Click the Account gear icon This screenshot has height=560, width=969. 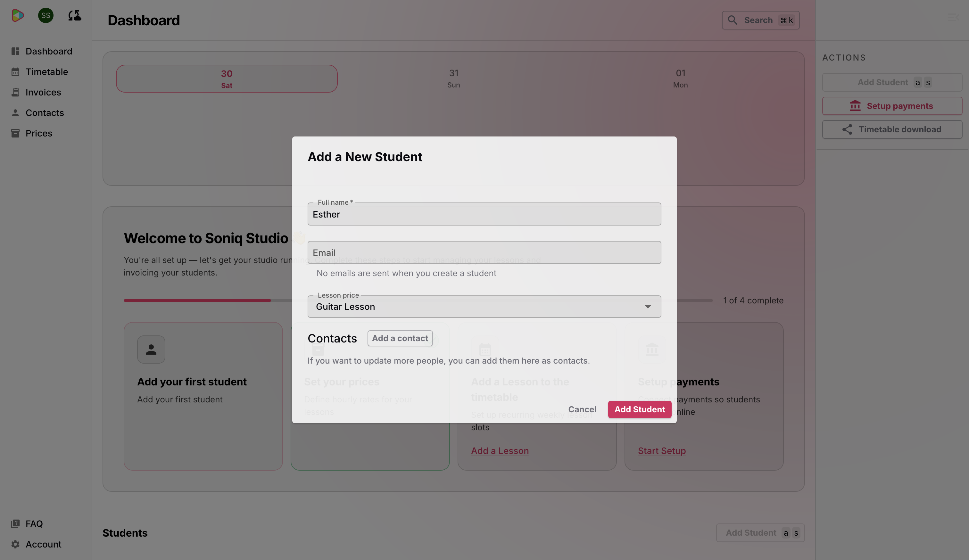click(15, 544)
